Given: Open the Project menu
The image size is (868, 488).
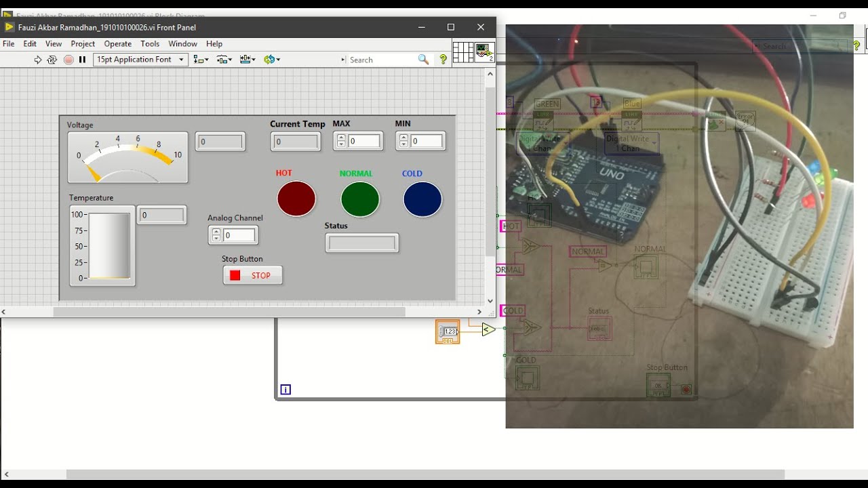Looking at the screenshot, I should click(x=83, y=43).
